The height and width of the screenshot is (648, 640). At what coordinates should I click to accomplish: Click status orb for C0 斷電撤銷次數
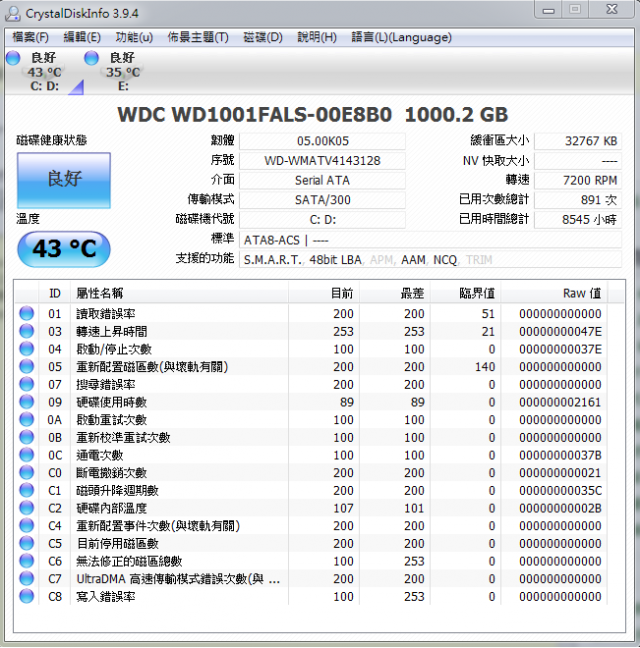coord(26,472)
